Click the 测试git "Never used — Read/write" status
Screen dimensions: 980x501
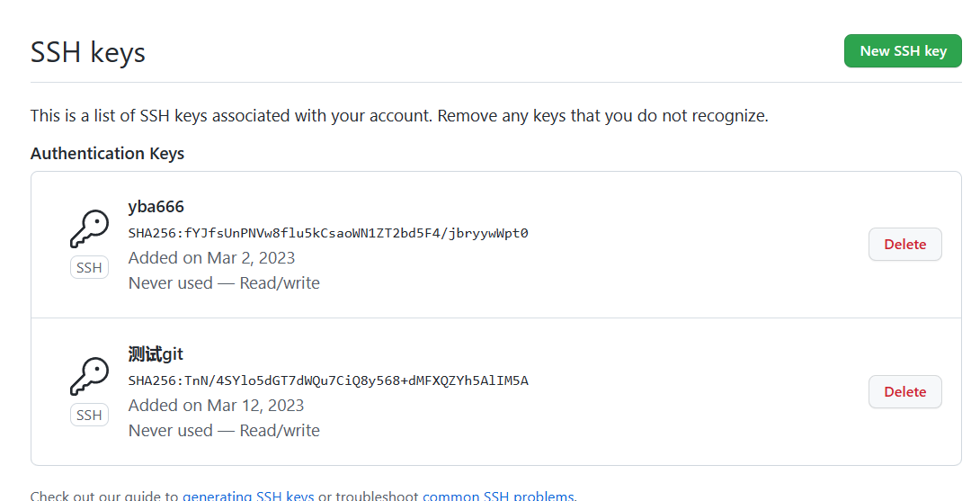pos(224,431)
